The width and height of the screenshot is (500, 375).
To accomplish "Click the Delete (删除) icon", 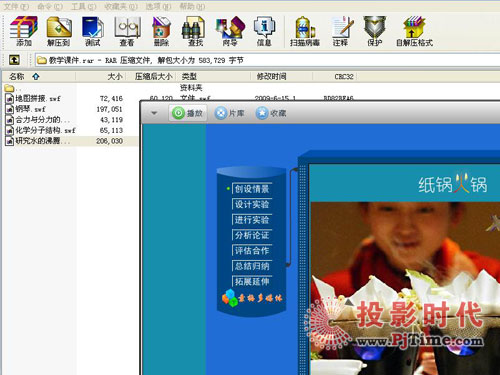I will point(161,31).
